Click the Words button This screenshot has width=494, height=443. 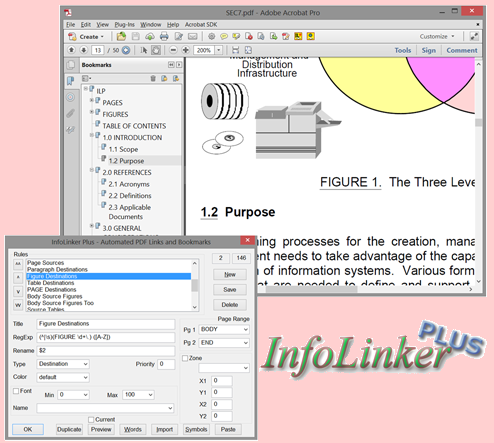(x=133, y=429)
